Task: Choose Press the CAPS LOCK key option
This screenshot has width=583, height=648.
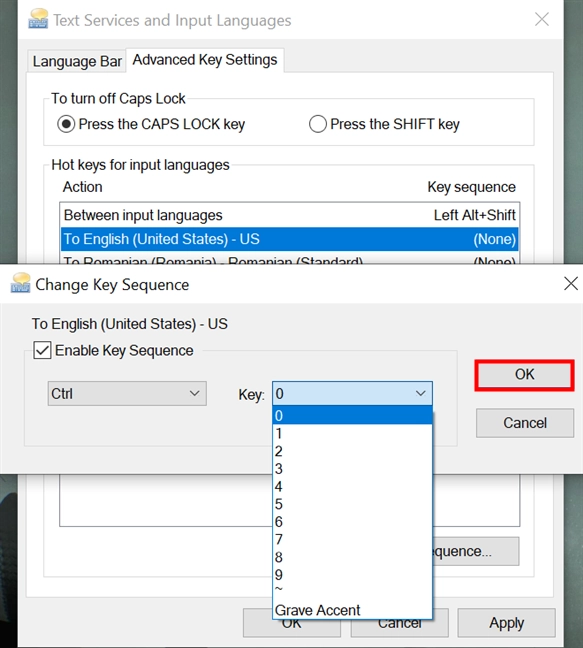Action: (x=151, y=124)
